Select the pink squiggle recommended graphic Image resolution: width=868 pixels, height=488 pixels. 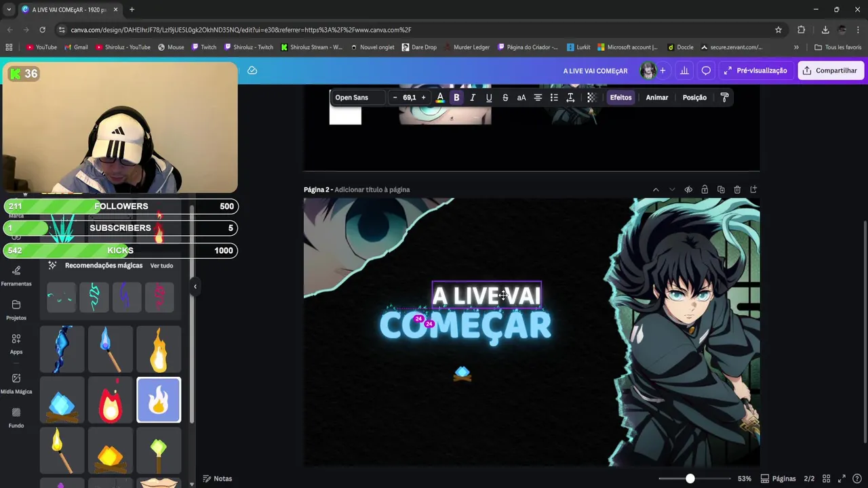pyautogui.click(x=159, y=297)
